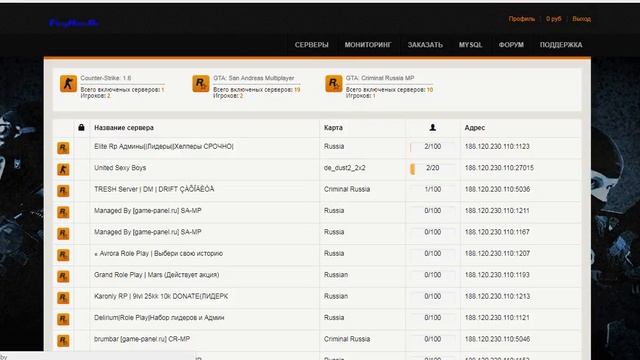640x360 pixels.
Task: Open the GTA: San Andreas Multiplayer title
Action: tap(253, 78)
